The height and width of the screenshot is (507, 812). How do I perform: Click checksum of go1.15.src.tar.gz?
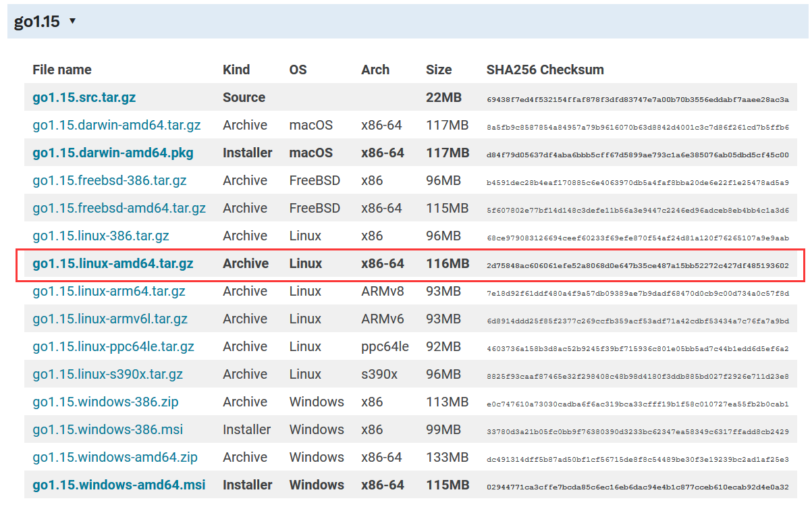tap(638, 99)
